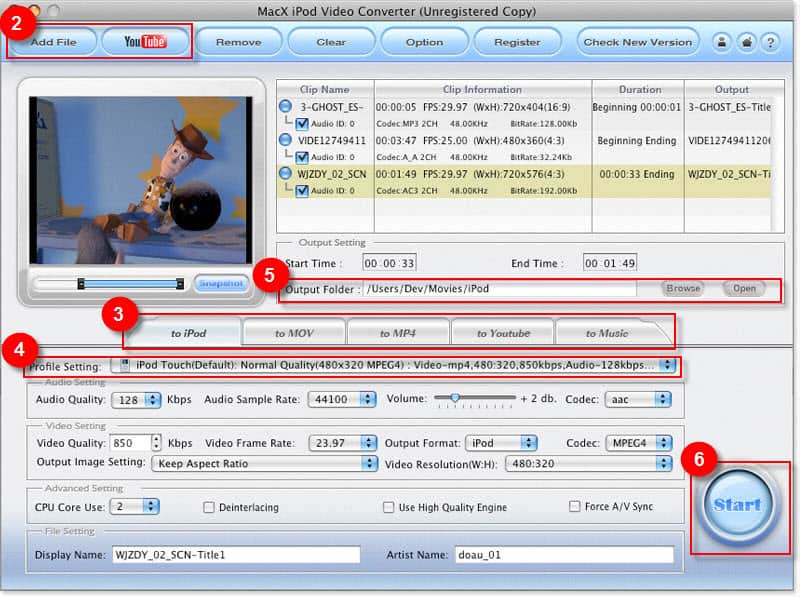Click the Register button

pyautogui.click(x=517, y=42)
